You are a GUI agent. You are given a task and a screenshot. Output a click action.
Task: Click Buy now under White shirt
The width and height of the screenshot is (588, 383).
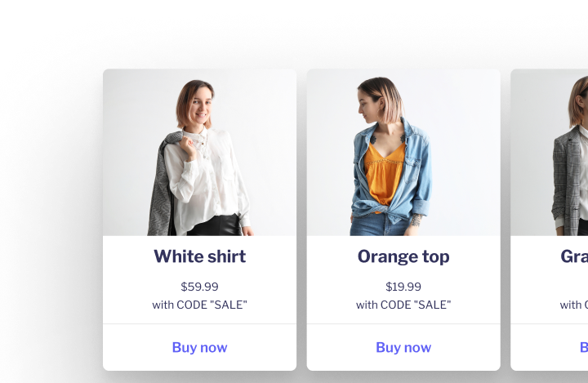[x=199, y=347]
